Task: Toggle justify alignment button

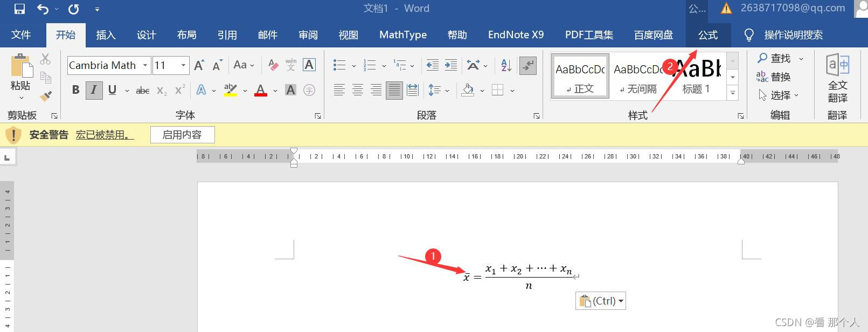Action: [394, 90]
